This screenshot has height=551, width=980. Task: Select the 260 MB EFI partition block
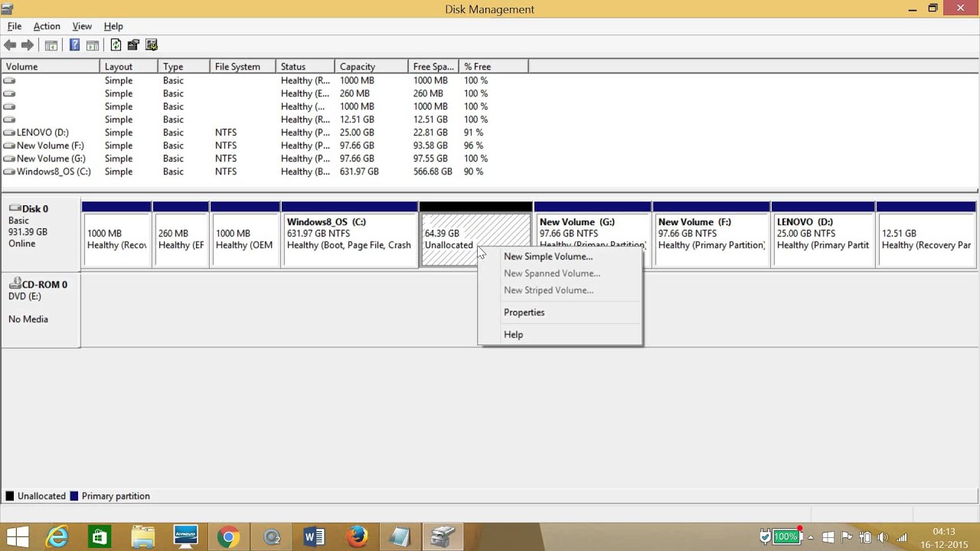[x=181, y=234]
